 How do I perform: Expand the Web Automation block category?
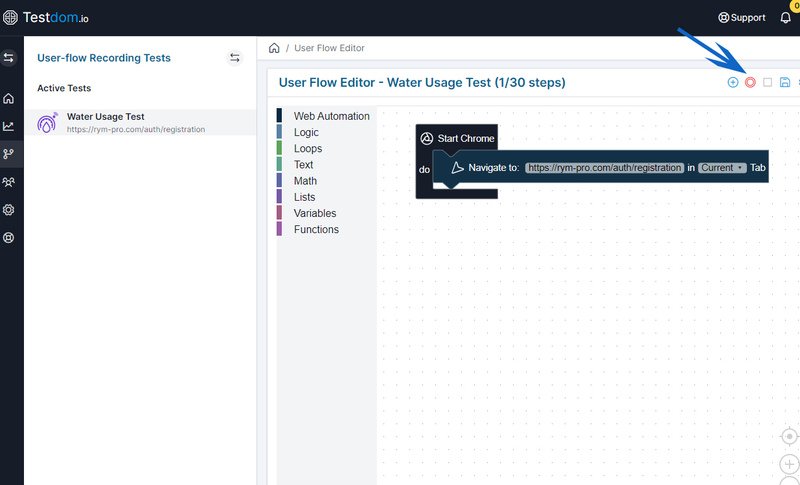pos(331,116)
